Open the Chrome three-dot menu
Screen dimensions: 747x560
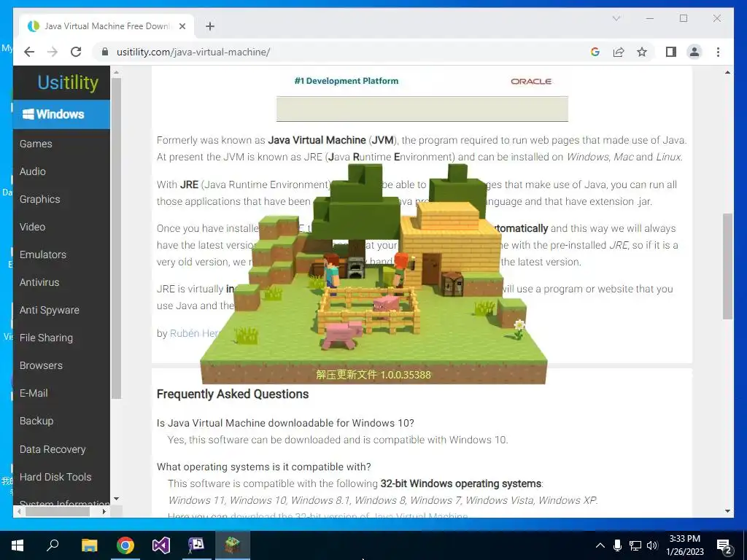point(718,52)
